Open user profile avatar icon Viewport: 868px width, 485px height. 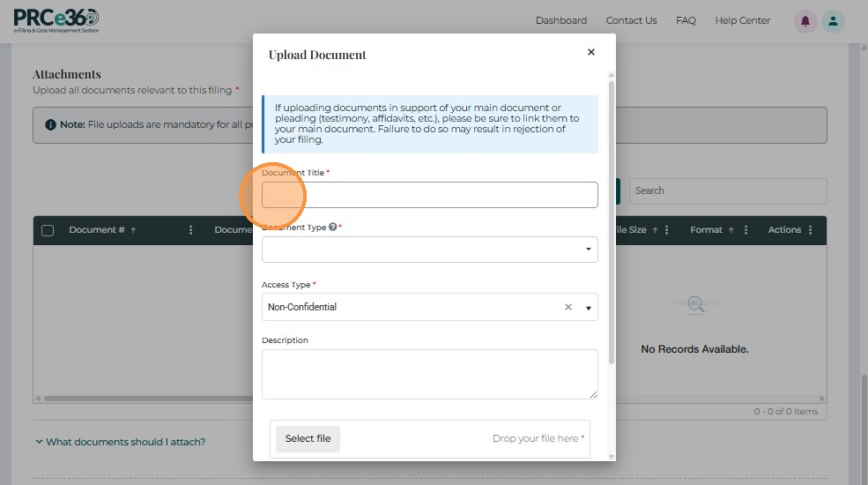click(833, 21)
